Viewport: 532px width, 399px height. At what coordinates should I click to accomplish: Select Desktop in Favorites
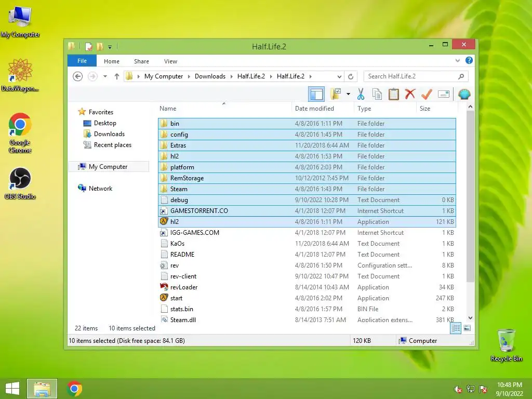pos(105,123)
